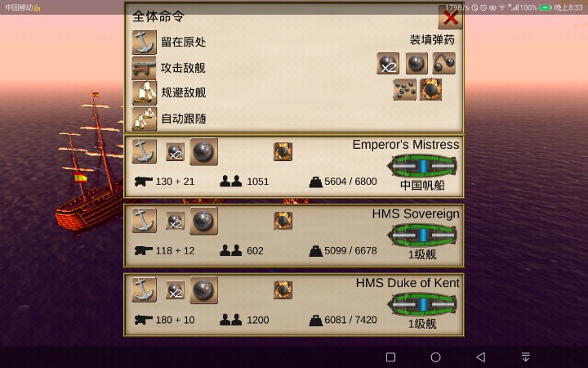Select the anchor icon for stay in place
The width and height of the screenshot is (588, 368).
[144, 43]
